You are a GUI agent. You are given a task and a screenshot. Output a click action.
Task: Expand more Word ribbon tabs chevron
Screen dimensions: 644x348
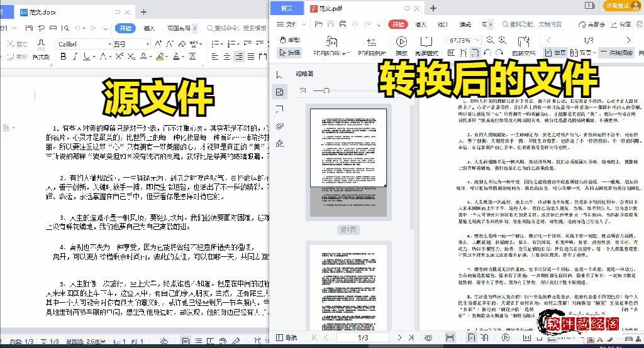(195, 28)
